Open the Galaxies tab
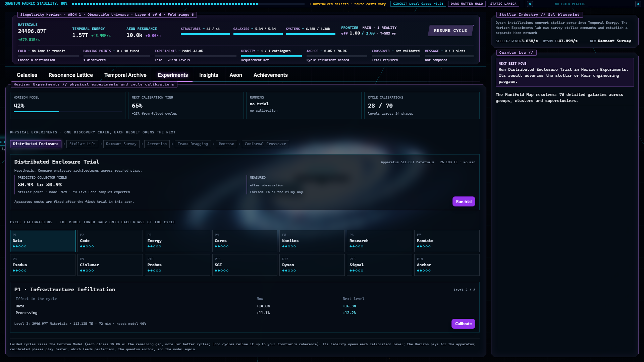The image size is (644, 362). [x=27, y=75]
